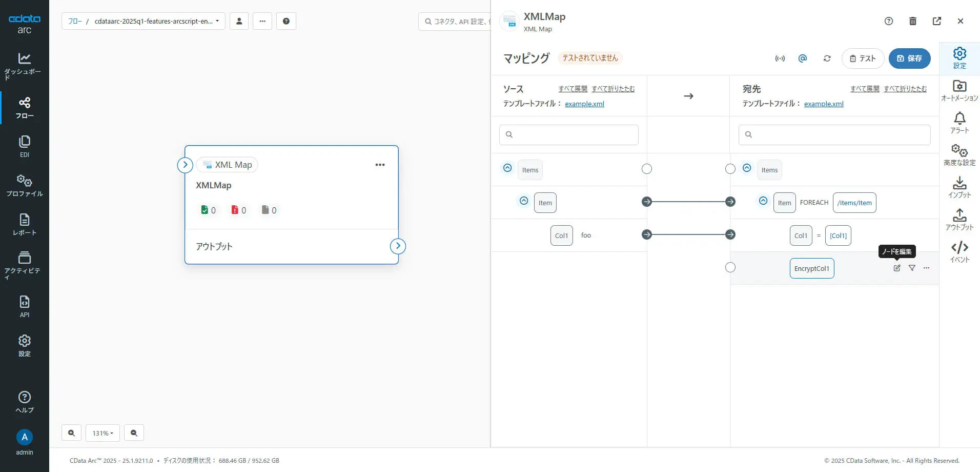Collapse the source Items node

tap(507, 168)
